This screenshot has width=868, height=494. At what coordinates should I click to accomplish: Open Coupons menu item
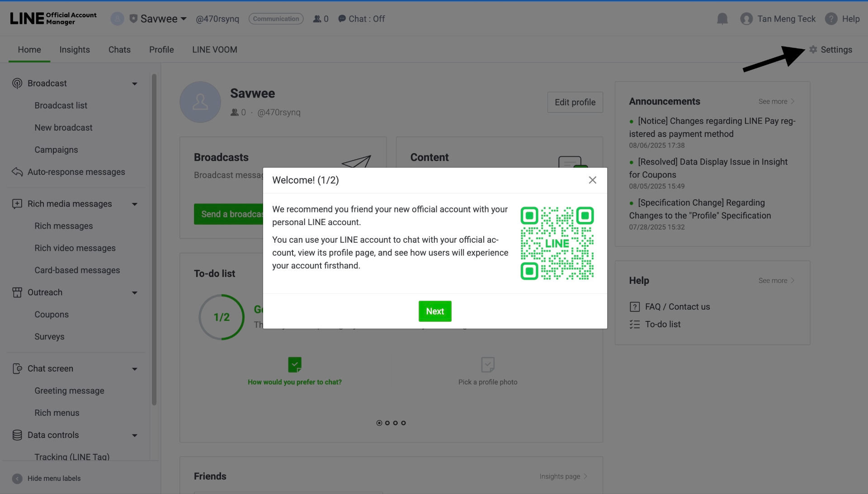52,315
